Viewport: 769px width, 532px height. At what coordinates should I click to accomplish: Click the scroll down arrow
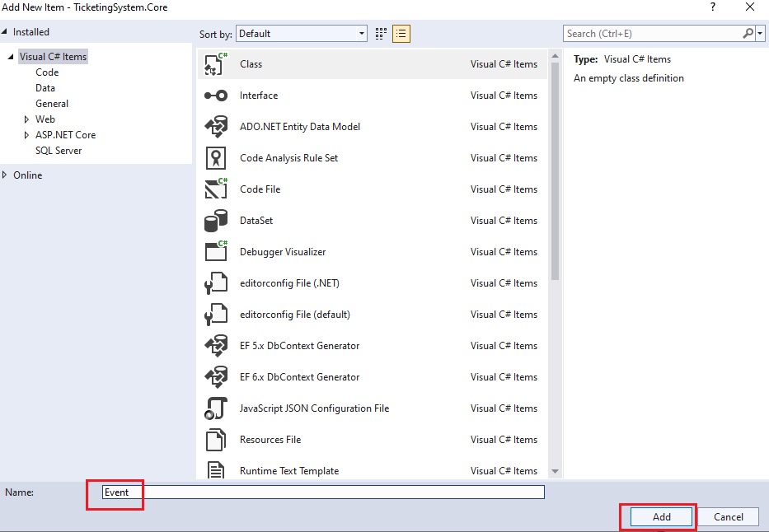pyautogui.click(x=556, y=471)
